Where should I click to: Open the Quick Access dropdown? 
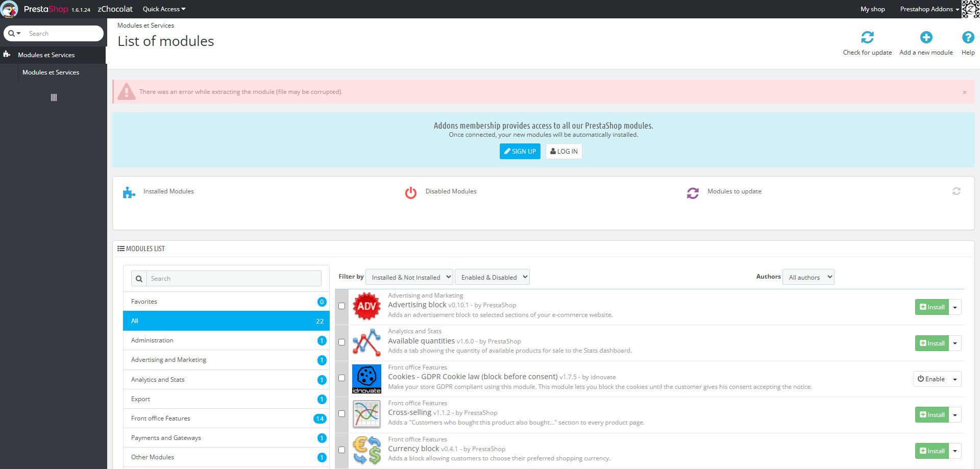(x=164, y=9)
